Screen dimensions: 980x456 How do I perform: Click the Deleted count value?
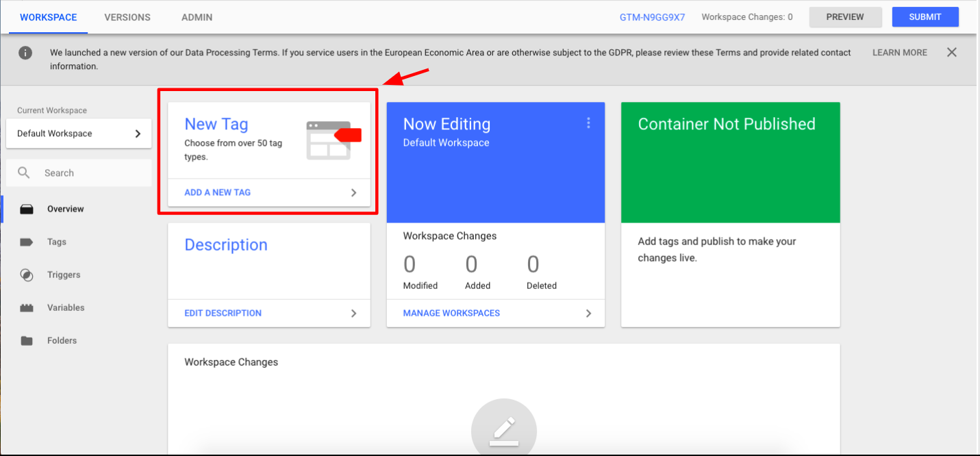tap(533, 264)
